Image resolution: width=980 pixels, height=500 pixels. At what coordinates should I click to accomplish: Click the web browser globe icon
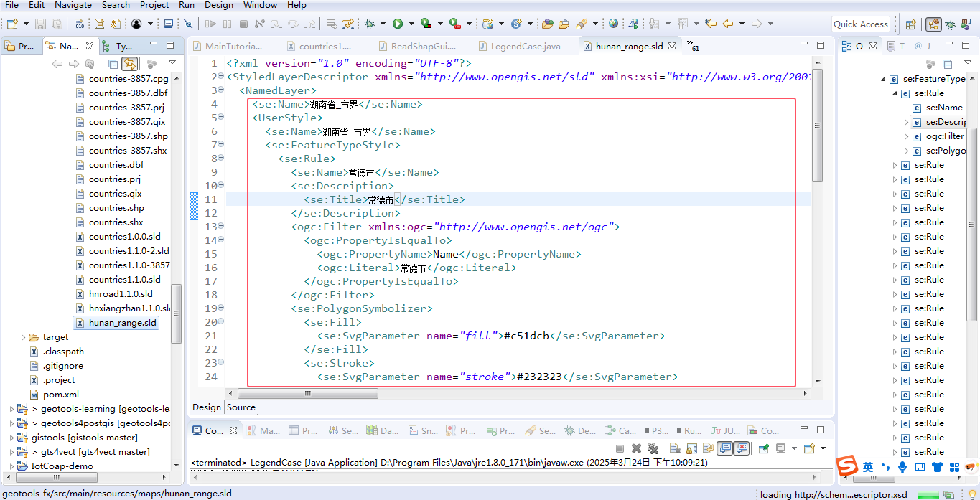[x=613, y=24]
